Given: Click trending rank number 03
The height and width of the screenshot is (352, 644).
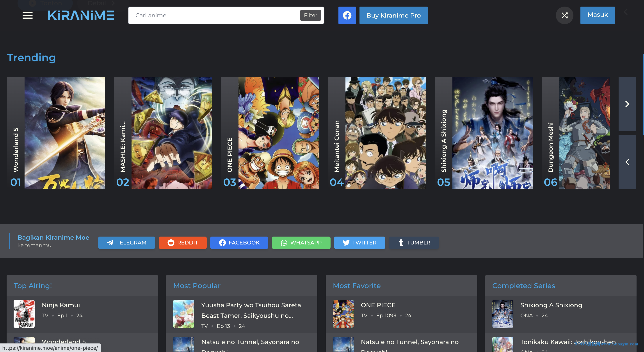Looking at the screenshot, I should pyautogui.click(x=229, y=182).
